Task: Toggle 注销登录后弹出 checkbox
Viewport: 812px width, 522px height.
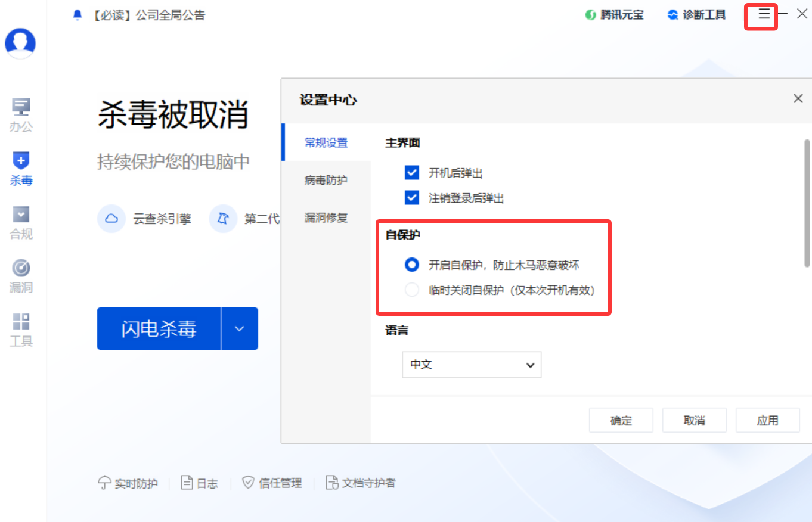Action: (x=412, y=198)
